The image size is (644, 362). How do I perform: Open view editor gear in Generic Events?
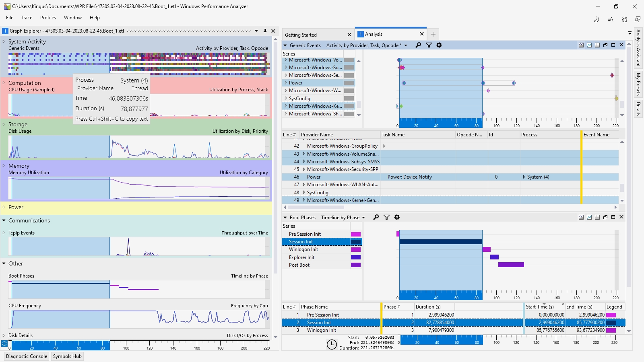tap(439, 45)
